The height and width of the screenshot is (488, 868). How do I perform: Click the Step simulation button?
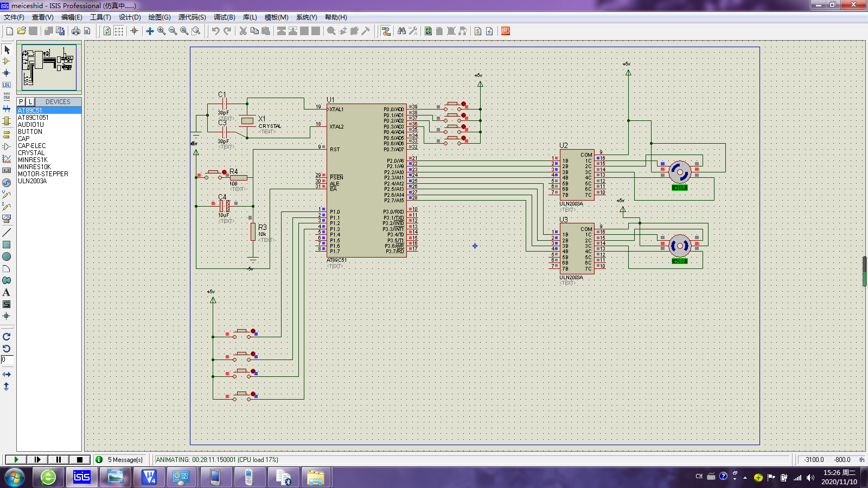point(37,459)
